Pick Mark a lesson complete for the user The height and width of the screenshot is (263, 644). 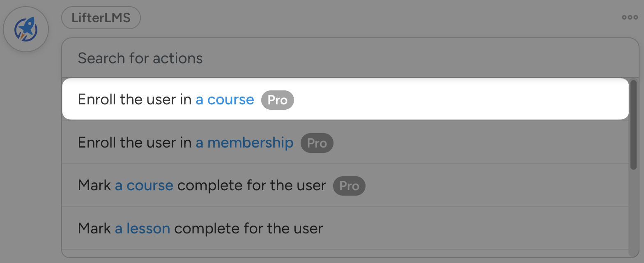pos(411,228)
